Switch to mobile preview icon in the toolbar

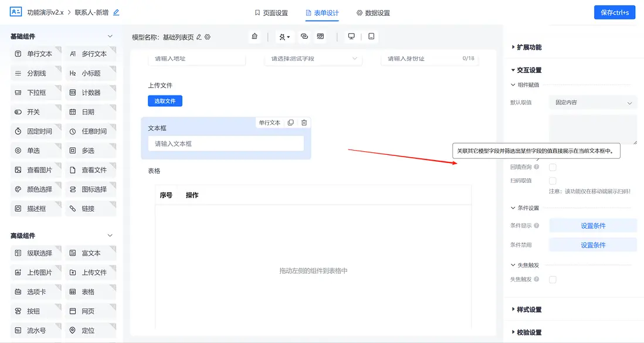tap(371, 36)
